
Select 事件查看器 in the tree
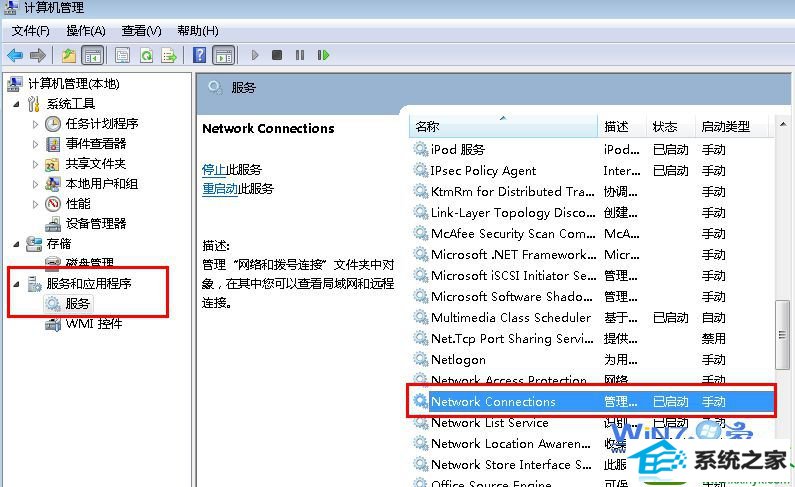coord(95,144)
